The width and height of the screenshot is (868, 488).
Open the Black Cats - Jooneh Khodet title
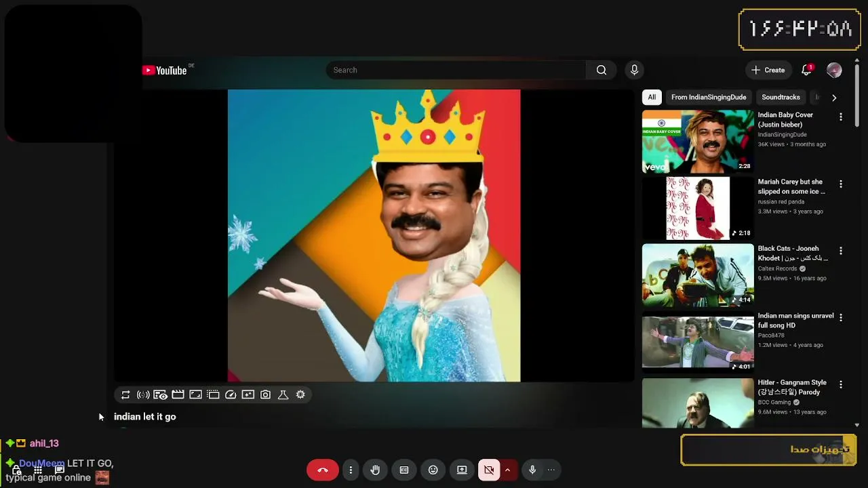793,253
